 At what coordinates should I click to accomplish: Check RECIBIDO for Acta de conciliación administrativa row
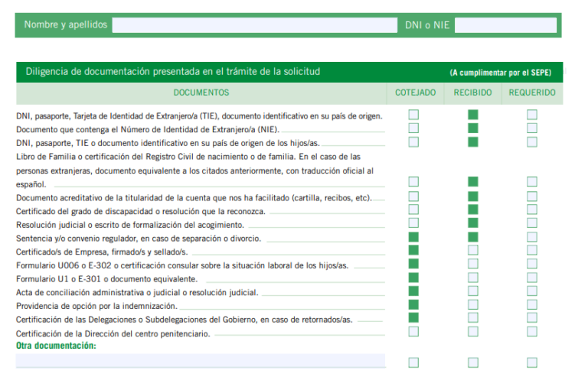tap(473, 291)
